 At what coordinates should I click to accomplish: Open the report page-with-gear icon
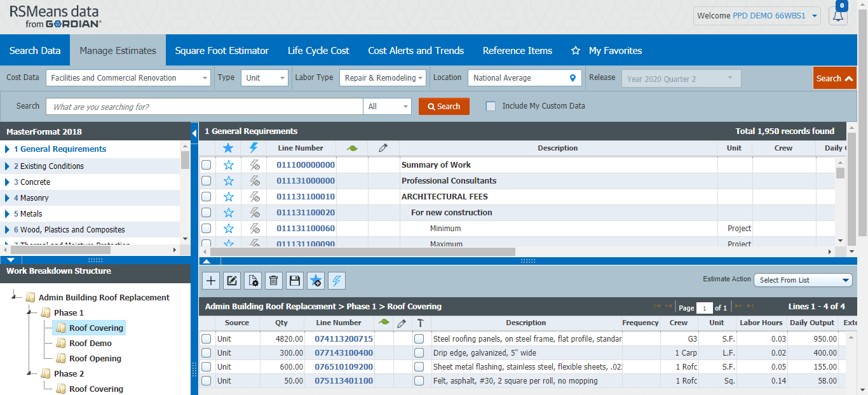click(x=253, y=280)
